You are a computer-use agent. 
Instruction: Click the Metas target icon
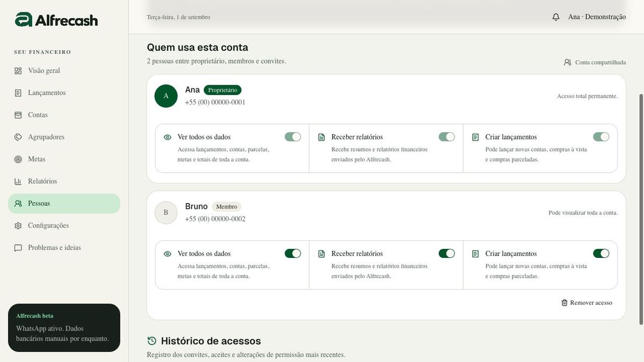18,159
